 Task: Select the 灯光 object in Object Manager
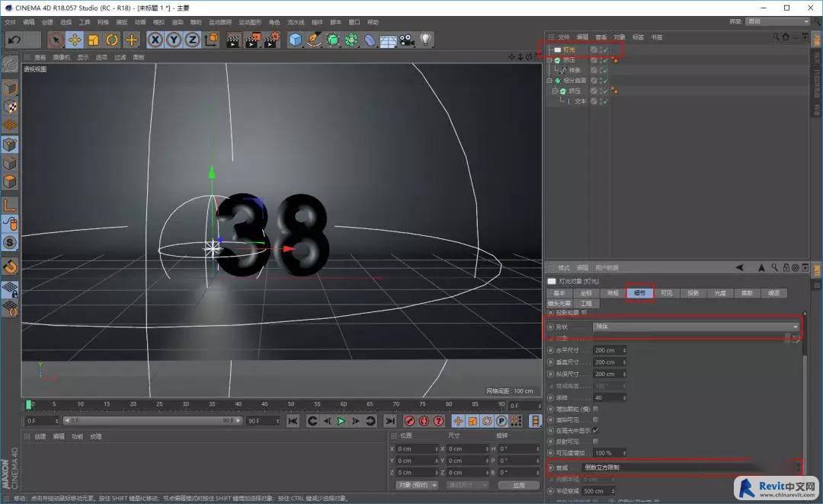569,49
